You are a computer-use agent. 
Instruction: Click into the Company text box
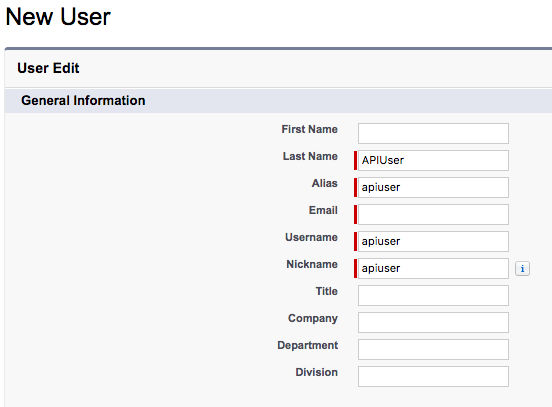(433, 323)
